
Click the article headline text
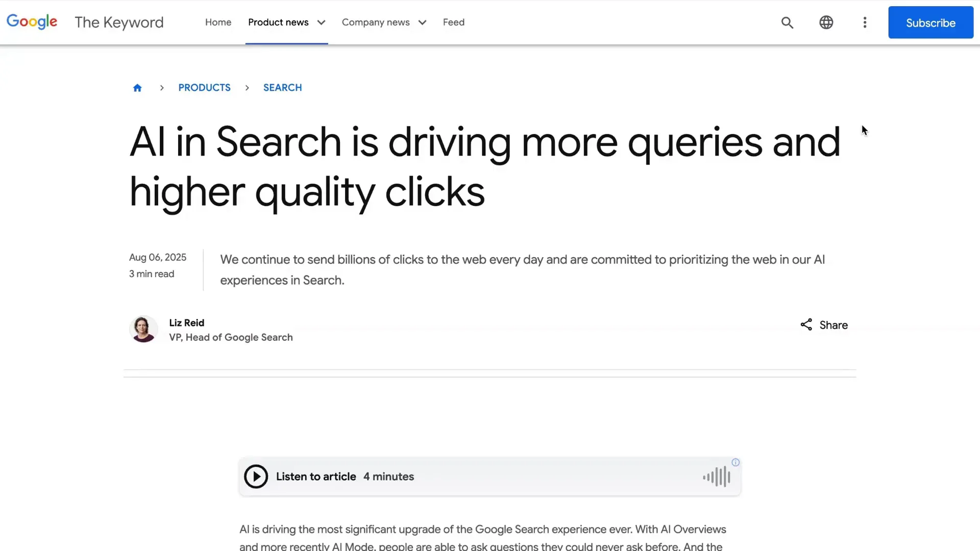coord(485,167)
